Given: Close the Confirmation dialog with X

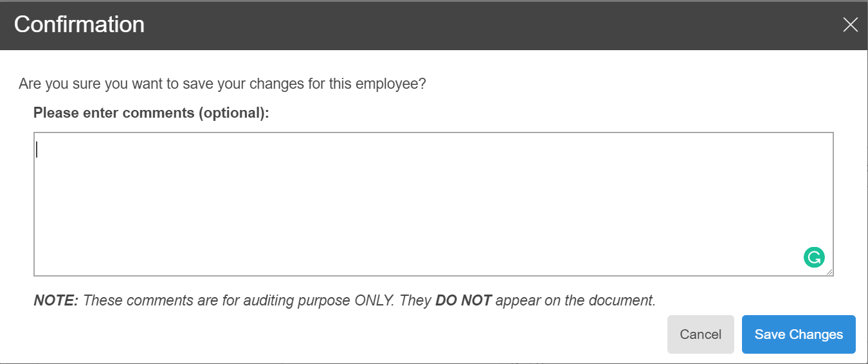Looking at the screenshot, I should click(850, 25).
